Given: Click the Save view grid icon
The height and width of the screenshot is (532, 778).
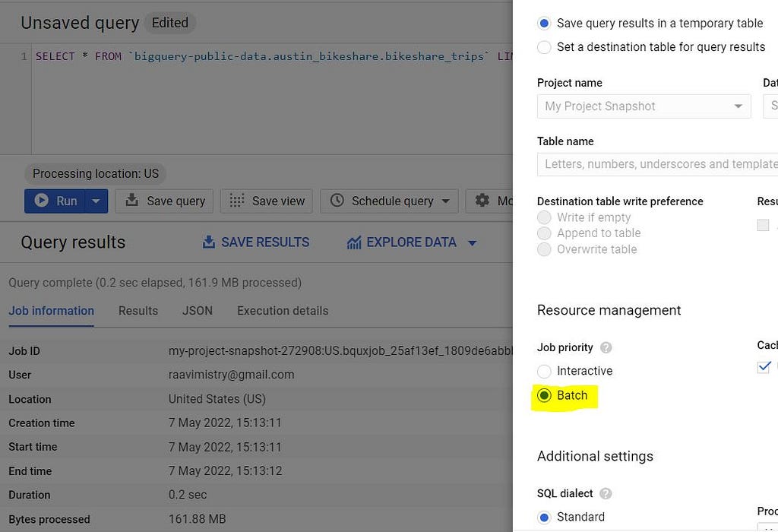Looking at the screenshot, I should 237,201.
